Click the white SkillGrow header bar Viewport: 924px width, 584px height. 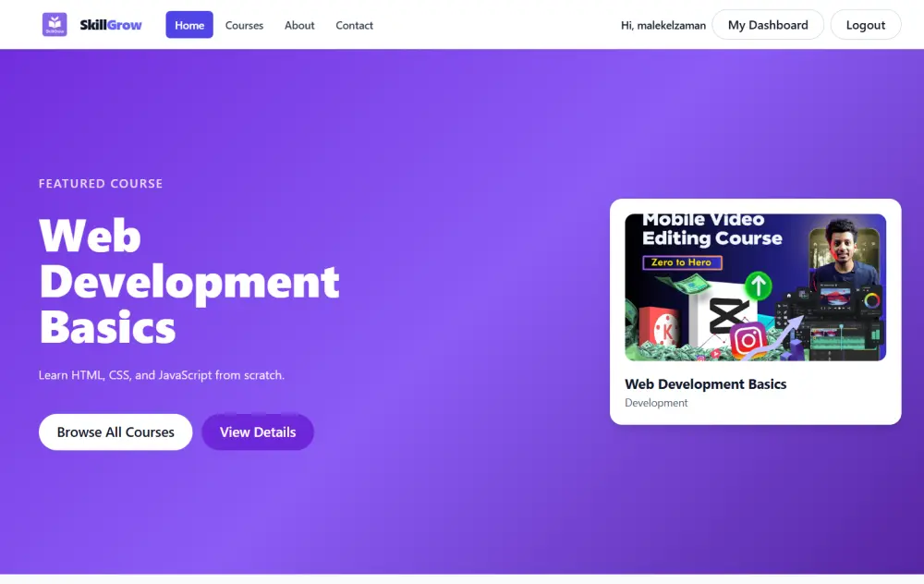[x=462, y=25]
